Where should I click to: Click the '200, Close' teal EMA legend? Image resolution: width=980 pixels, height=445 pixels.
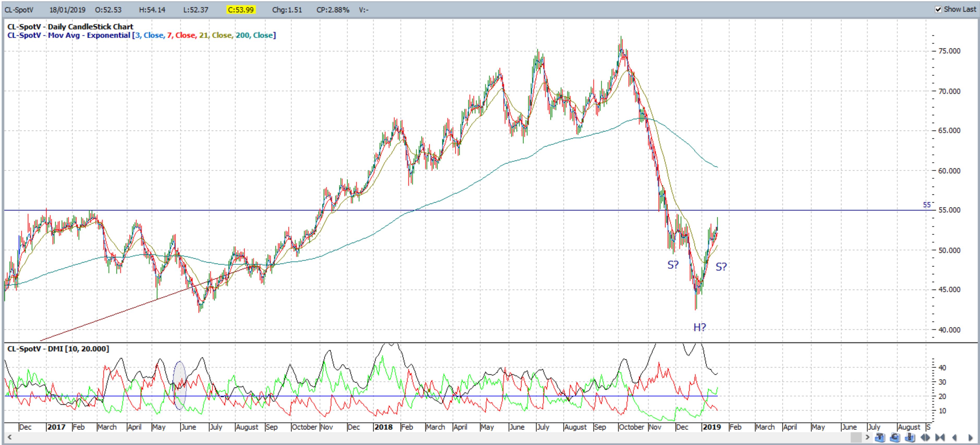point(254,35)
